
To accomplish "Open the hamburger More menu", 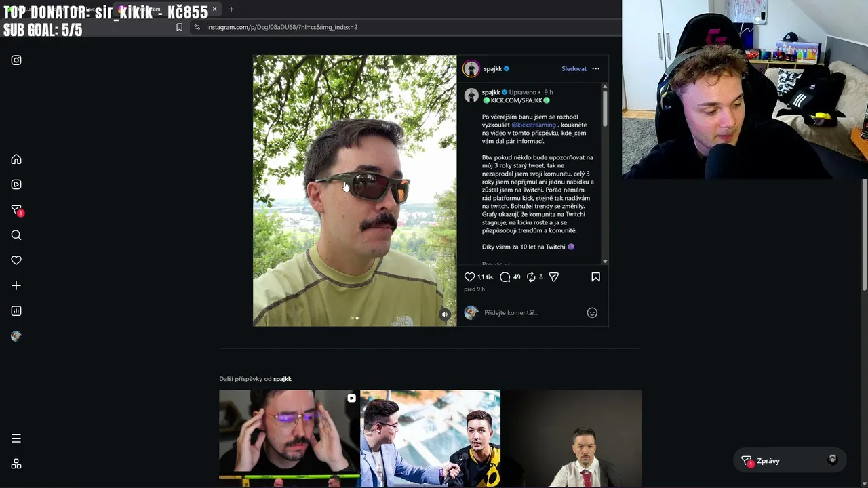I will pyautogui.click(x=16, y=439).
